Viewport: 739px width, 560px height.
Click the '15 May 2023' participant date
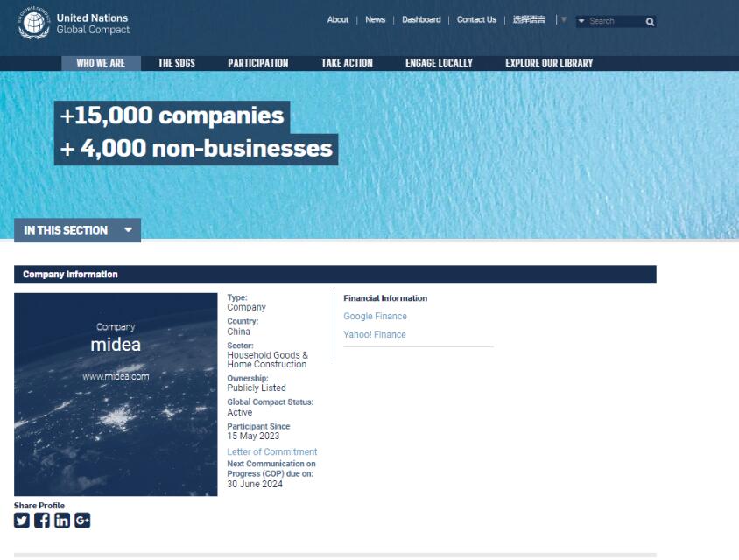click(253, 436)
